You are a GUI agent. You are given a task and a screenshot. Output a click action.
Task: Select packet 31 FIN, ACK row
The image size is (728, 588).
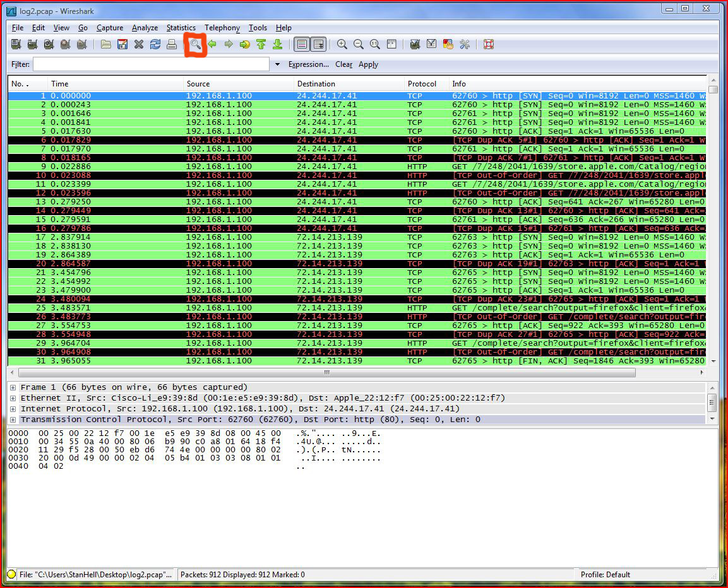coord(357,361)
